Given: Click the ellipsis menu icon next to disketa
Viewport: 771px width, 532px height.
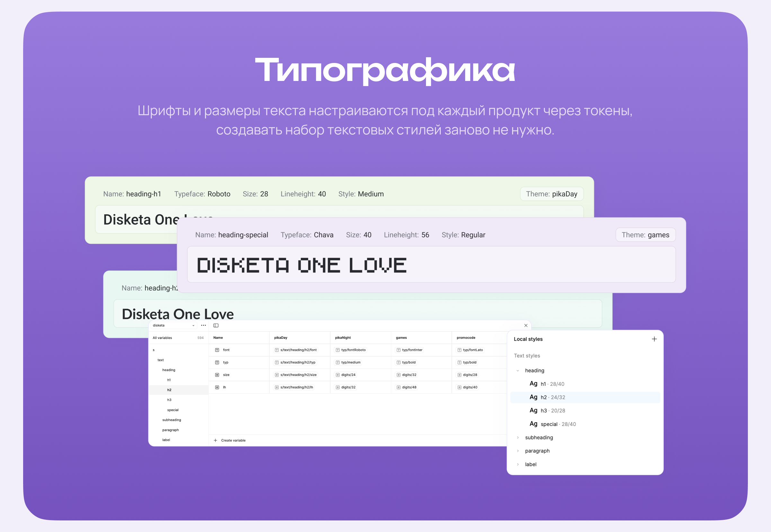Looking at the screenshot, I should pos(203,325).
